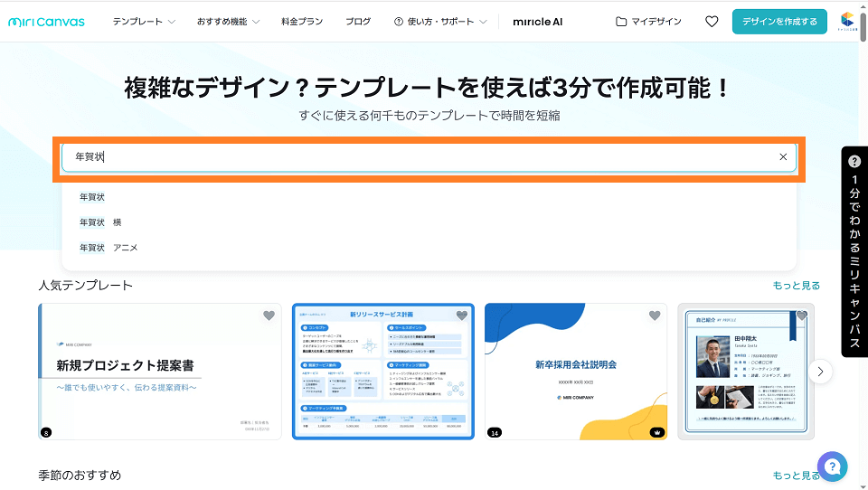Open マイデザイン folder
868x490 pixels.
pos(648,22)
